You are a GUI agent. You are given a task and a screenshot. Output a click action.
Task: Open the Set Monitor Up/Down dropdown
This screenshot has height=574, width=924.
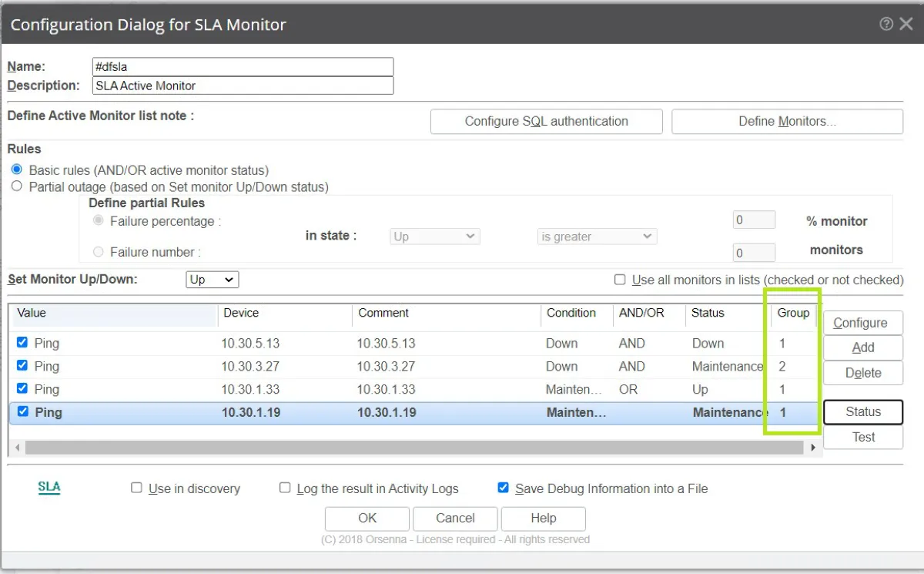point(213,280)
